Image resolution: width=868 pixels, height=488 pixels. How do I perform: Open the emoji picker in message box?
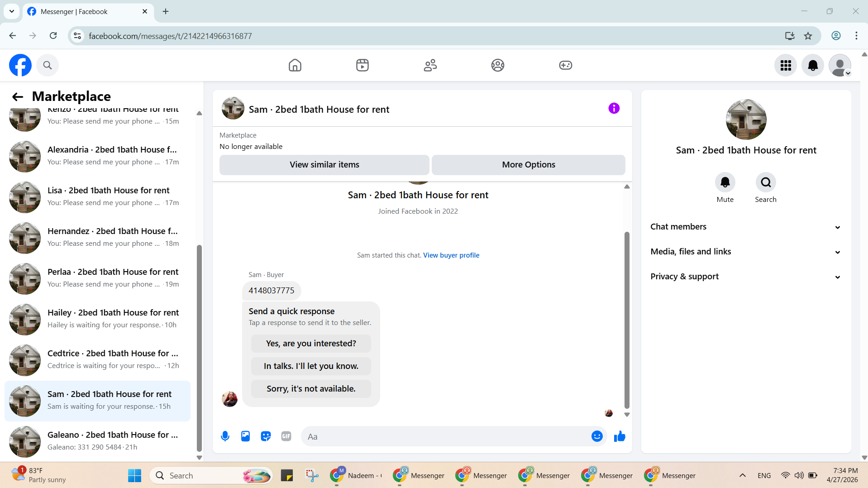click(597, 436)
